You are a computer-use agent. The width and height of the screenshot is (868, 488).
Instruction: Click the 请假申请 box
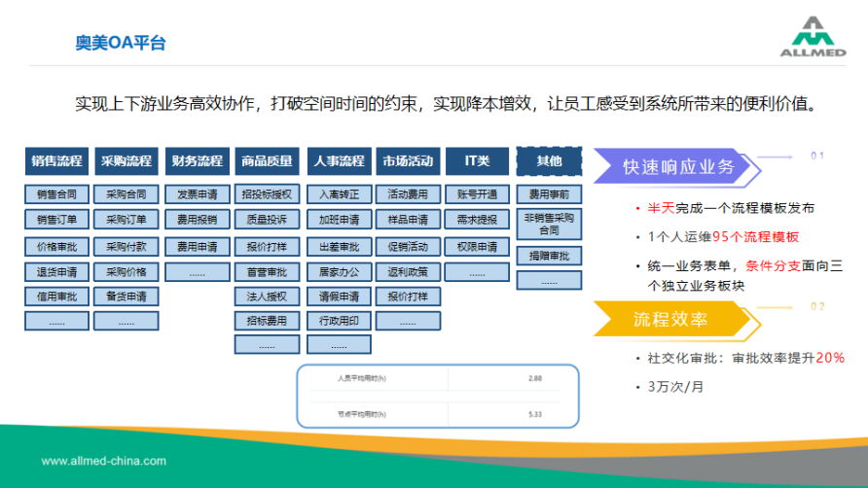[x=339, y=296]
